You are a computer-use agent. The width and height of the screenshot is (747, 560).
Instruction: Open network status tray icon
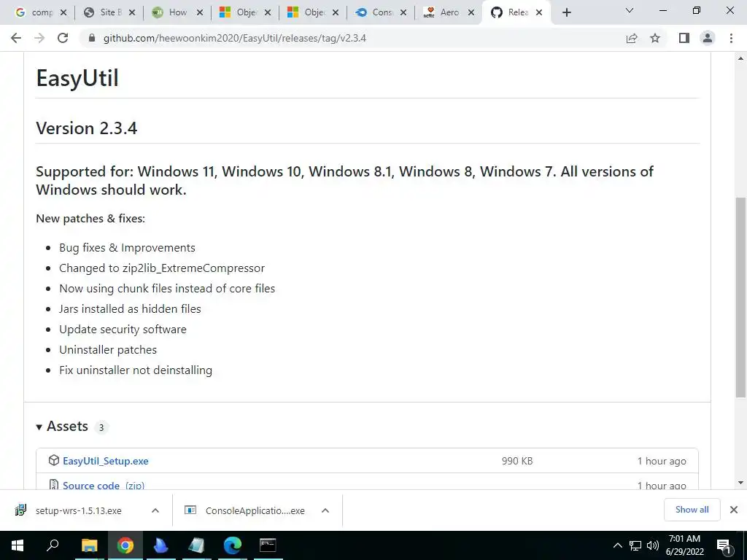635,545
